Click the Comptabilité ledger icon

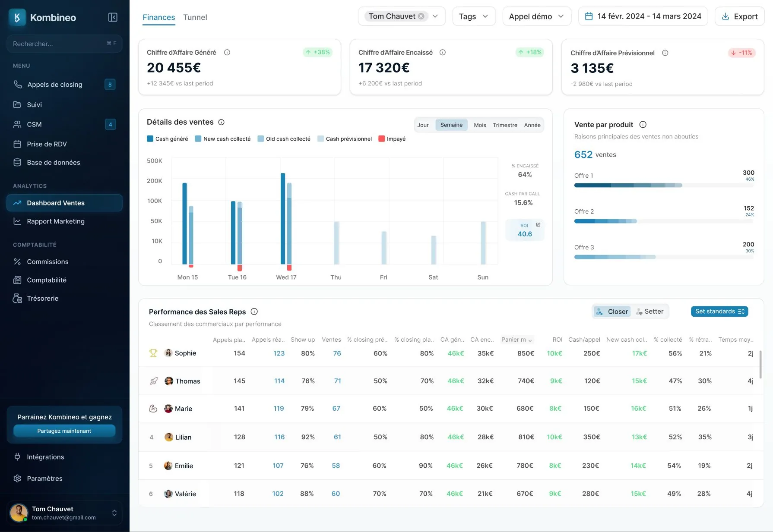coord(17,280)
